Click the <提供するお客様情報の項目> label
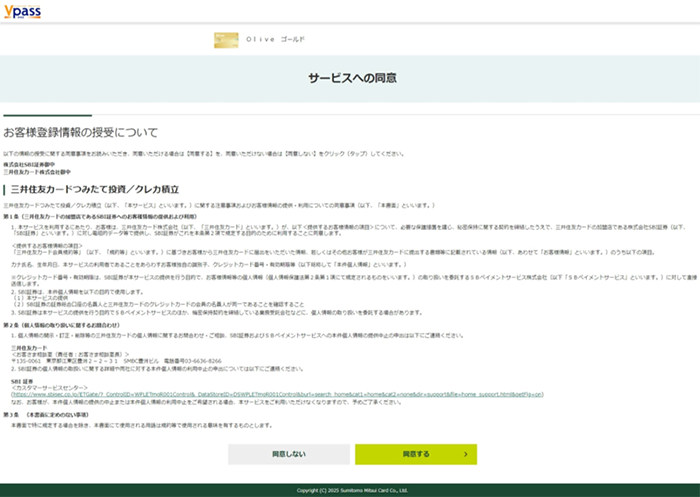Screen dimensions: 700x497 (47, 246)
